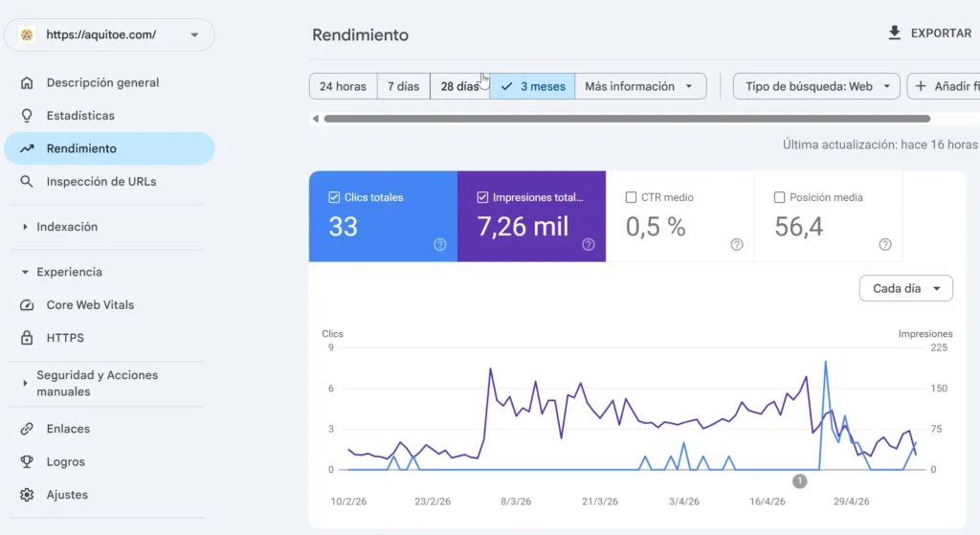Click the chain link icon for Enlaces
980x535 pixels.
click(26, 429)
